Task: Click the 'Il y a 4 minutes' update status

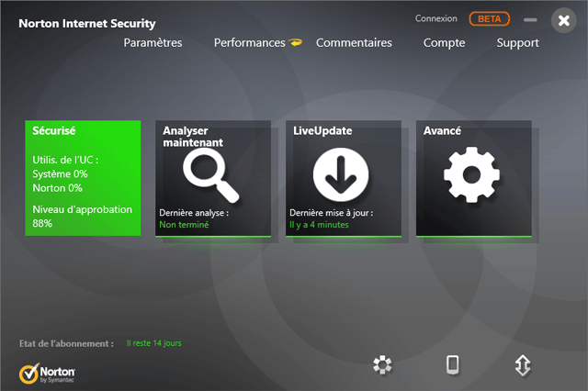Action: tap(320, 224)
